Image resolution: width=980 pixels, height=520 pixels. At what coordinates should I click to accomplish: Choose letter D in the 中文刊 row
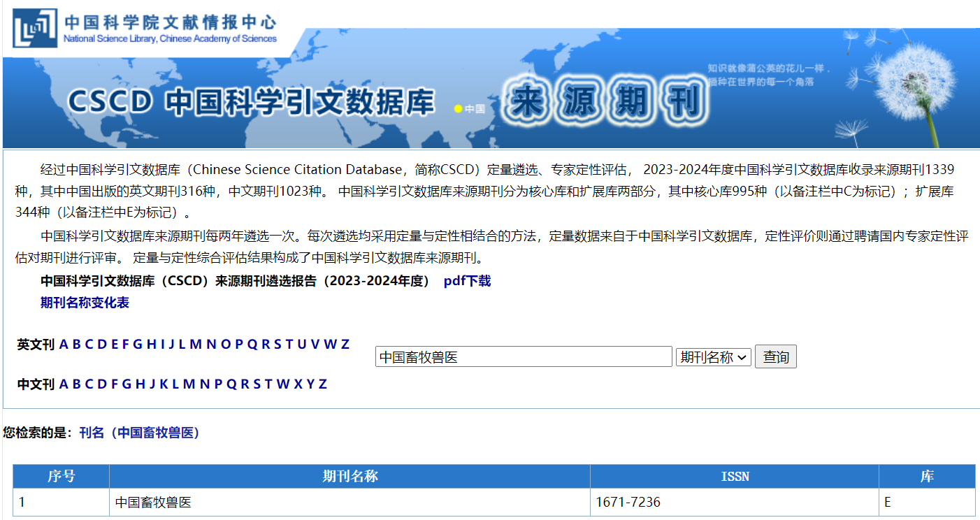102,384
